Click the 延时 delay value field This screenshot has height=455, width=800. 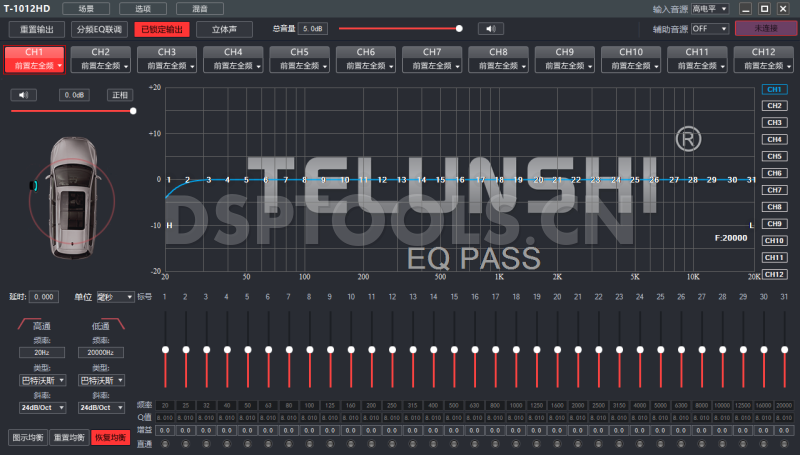(x=44, y=297)
